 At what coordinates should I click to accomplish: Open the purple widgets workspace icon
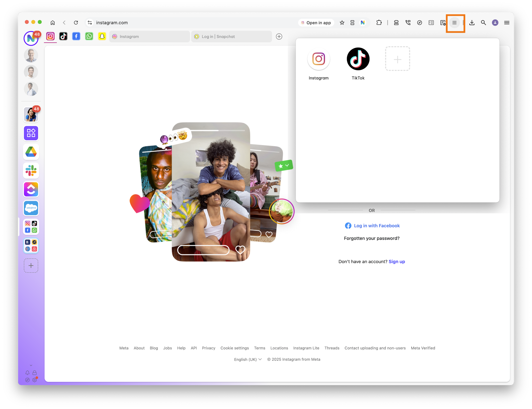tap(31, 133)
